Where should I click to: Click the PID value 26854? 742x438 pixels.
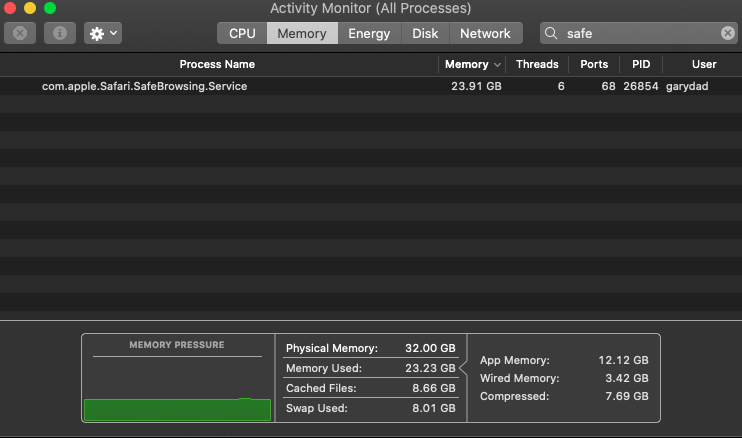[641, 86]
